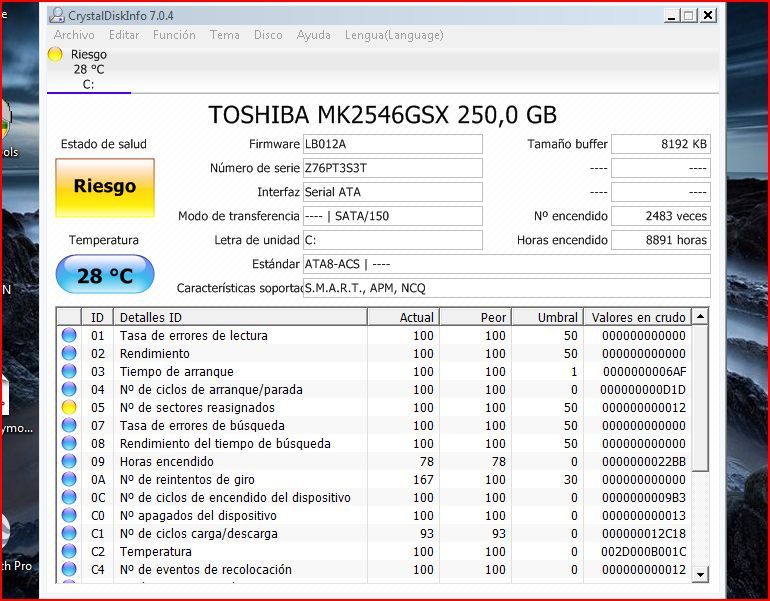This screenshot has height=601, width=770.
Task: Click the blue status icon for Tasa de errores de búsqueda
Action: click(x=69, y=425)
